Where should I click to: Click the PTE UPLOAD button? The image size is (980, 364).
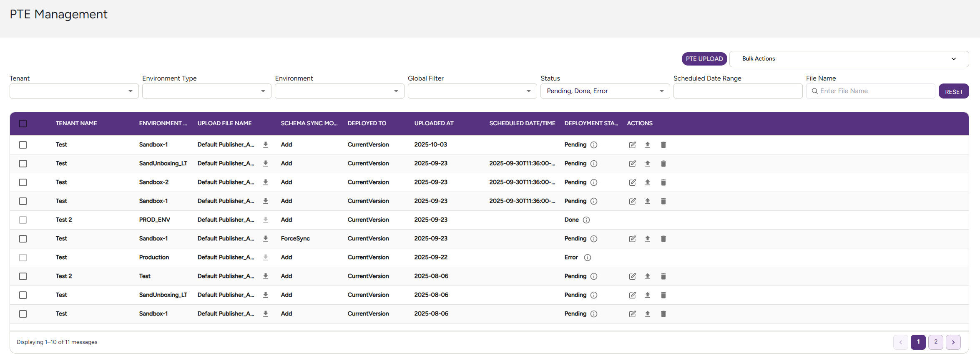(704, 59)
